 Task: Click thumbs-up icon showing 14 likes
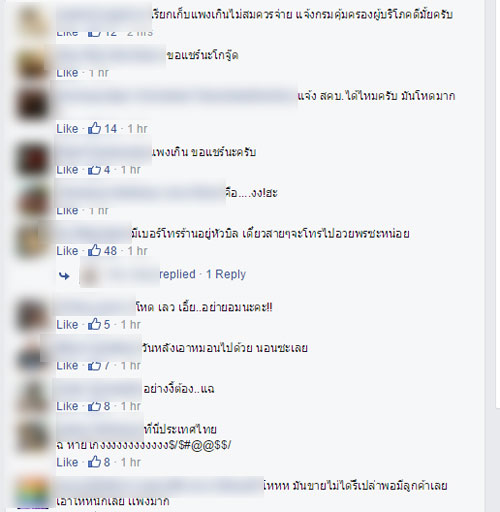[94, 129]
